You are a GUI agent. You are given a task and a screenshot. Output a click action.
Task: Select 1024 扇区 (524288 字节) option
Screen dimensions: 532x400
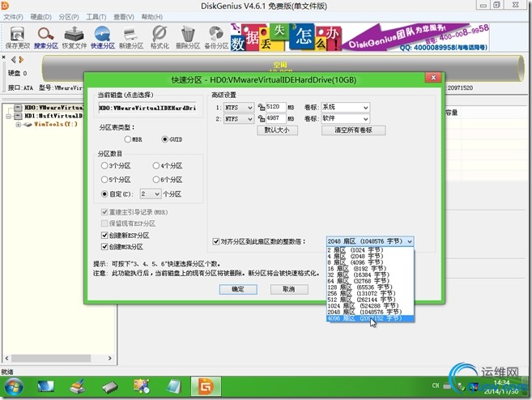coord(370,306)
